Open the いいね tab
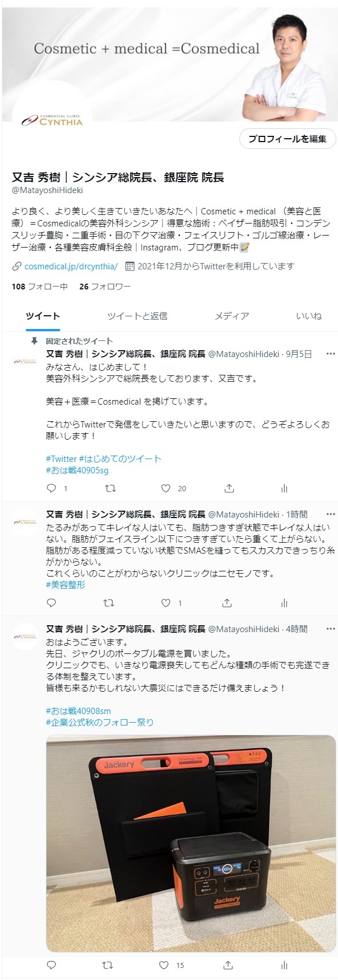The height and width of the screenshot is (980, 338). tap(309, 316)
